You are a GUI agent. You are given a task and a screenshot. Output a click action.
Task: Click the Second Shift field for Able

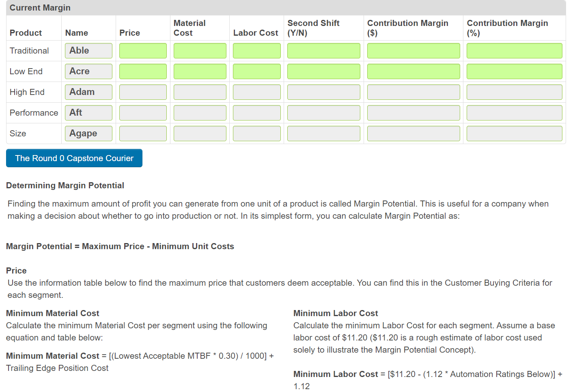pyautogui.click(x=323, y=50)
